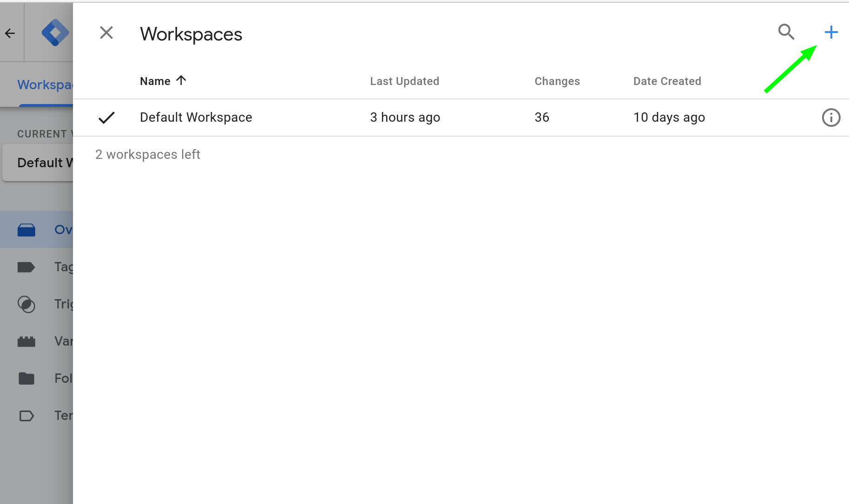Navigate back with the arrow
The image size is (849, 504).
click(x=10, y=33)
